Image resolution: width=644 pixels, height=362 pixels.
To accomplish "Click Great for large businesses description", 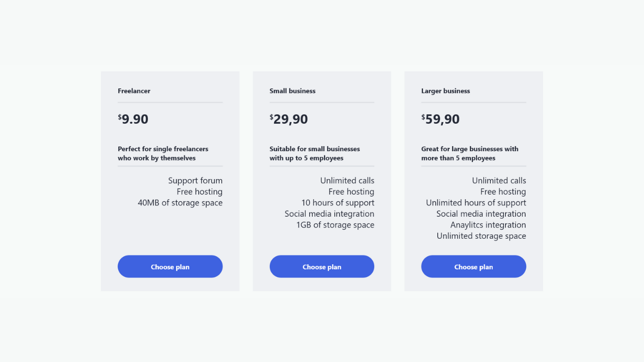I will pos(470,153).
